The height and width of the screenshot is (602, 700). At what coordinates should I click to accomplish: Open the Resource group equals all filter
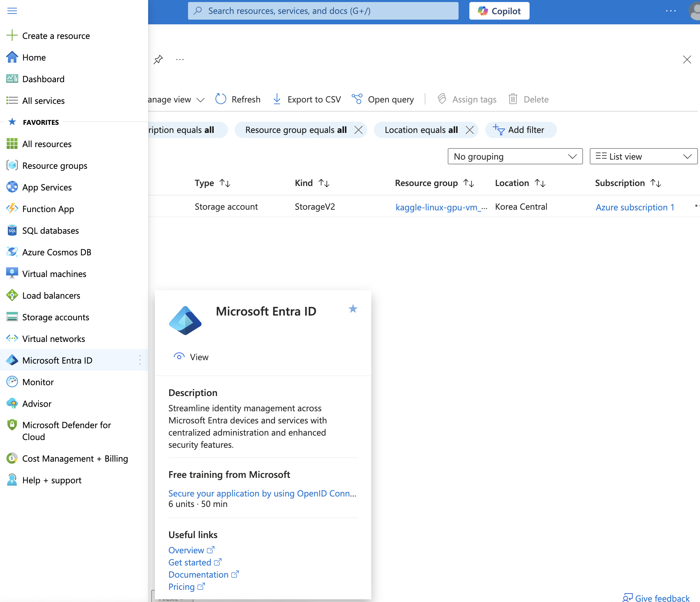point(296,130)
